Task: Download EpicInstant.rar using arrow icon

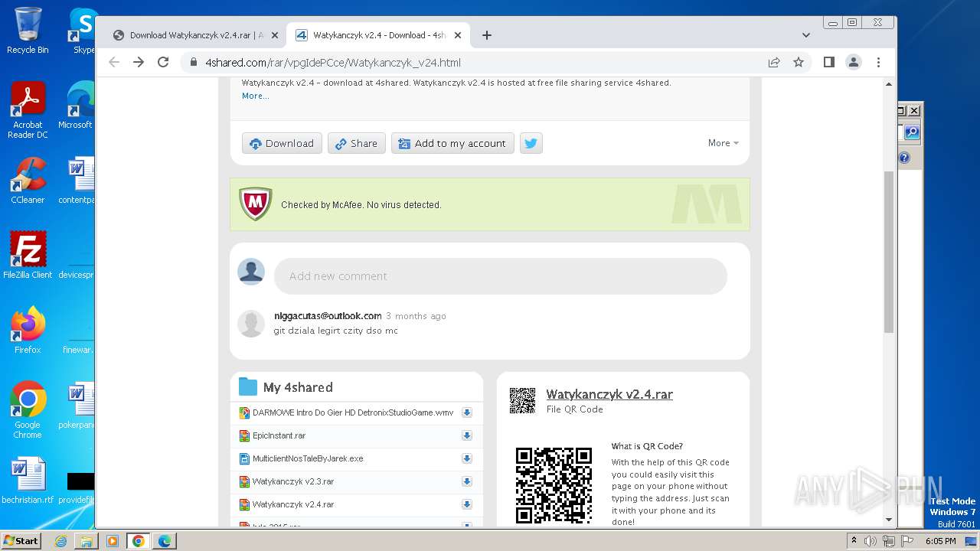Action: 466,435
